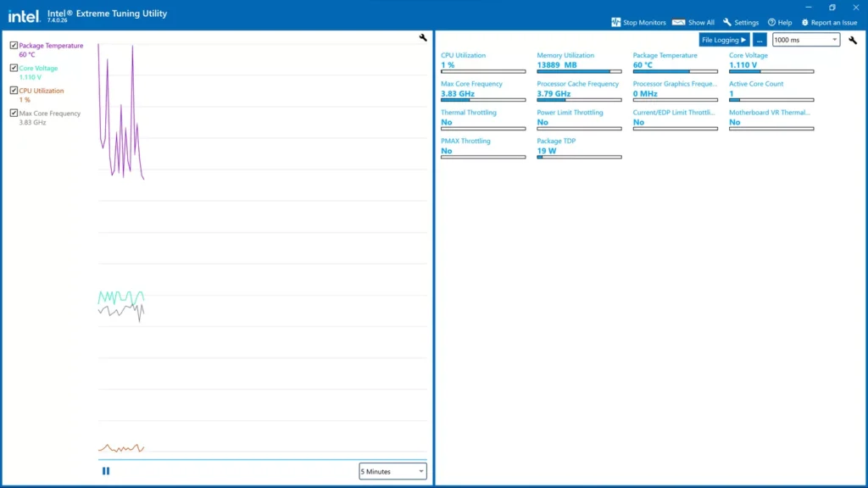
Task: Click the Power Limit Throttling label
Action: (570, 113)
